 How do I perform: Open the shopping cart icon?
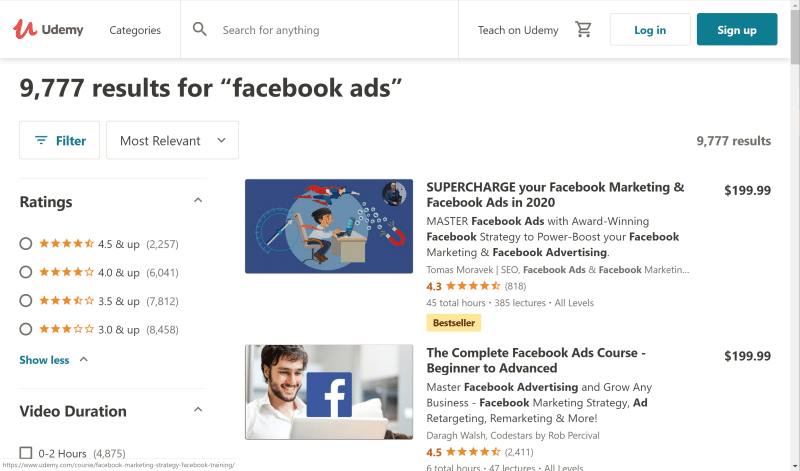click(583, 30)
